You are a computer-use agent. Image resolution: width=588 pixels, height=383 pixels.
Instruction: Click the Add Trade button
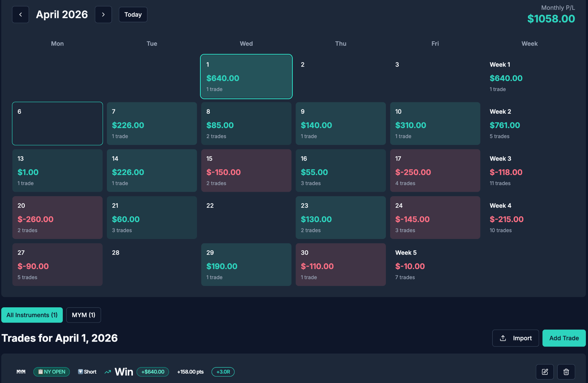click(564, 338)
